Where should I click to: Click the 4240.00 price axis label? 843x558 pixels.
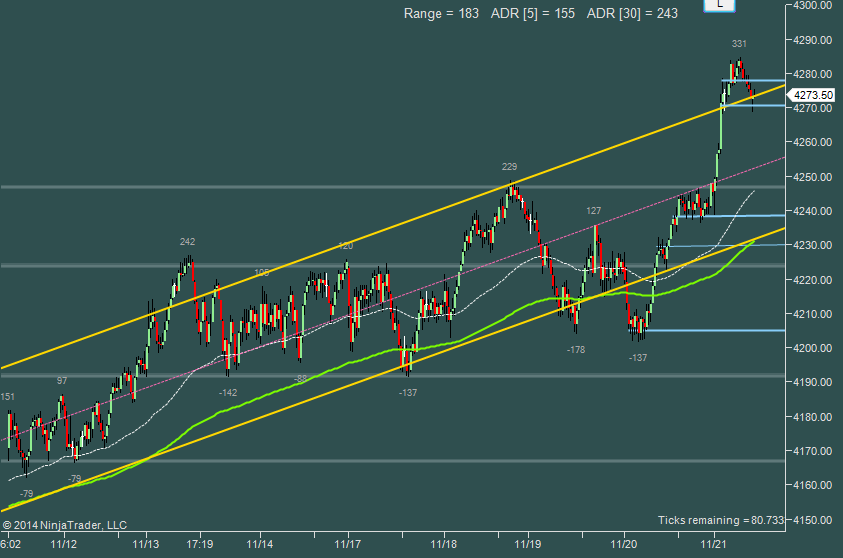[x=812, y=211]
